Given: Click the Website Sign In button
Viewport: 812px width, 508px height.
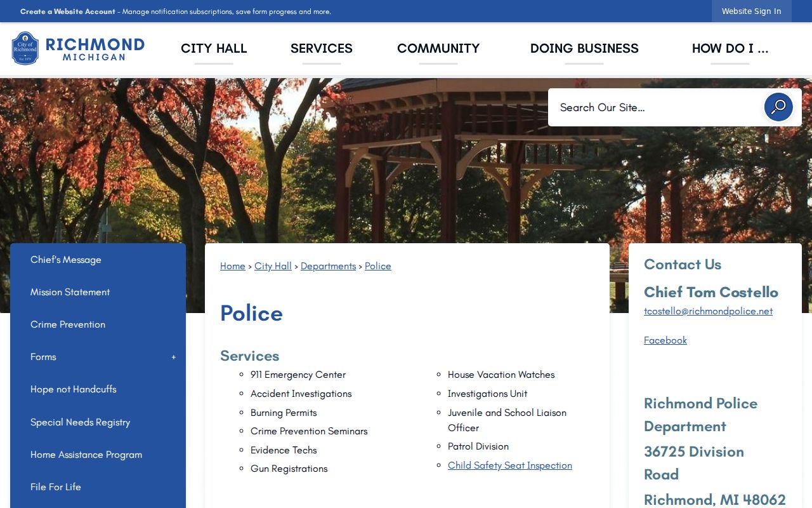Looking at the screenshot, I should [752, 11].
